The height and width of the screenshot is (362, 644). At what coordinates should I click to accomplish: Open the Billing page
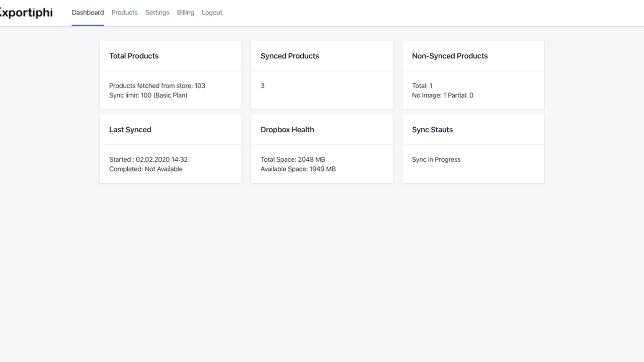pos(185,13)
